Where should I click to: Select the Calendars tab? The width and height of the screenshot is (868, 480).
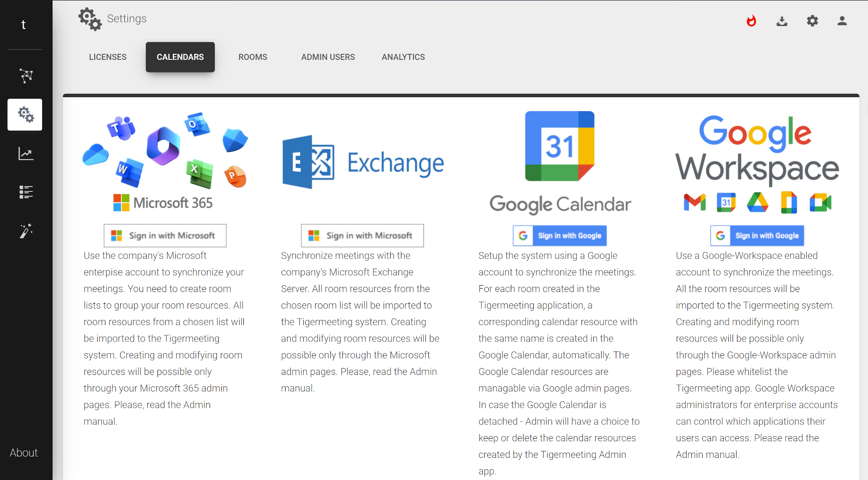[180, 57]
